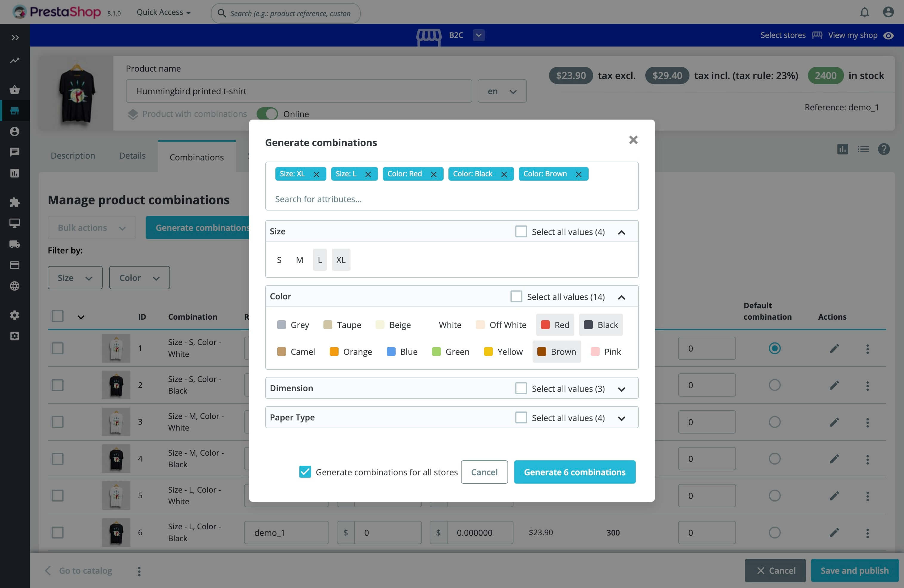This screenshot has width=904, height=588.
Task: Tick checkbox for combination 1 row
Action: 57,349
